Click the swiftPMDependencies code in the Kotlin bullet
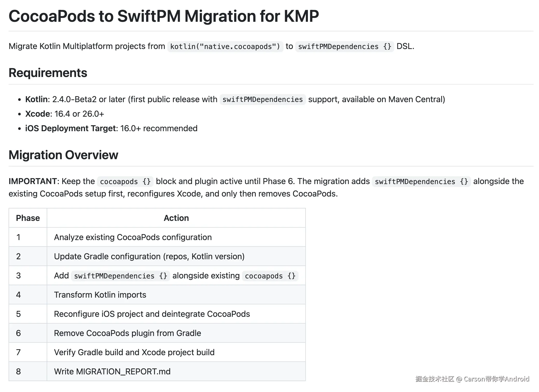539x392 pixels. (x=262, y=99)
